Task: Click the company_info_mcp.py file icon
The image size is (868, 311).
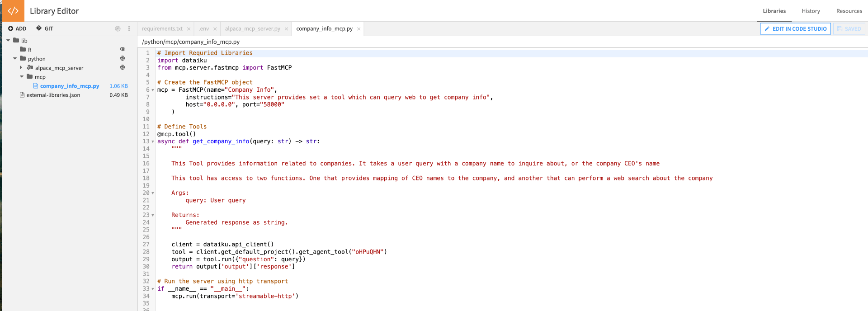Action: 36,85
